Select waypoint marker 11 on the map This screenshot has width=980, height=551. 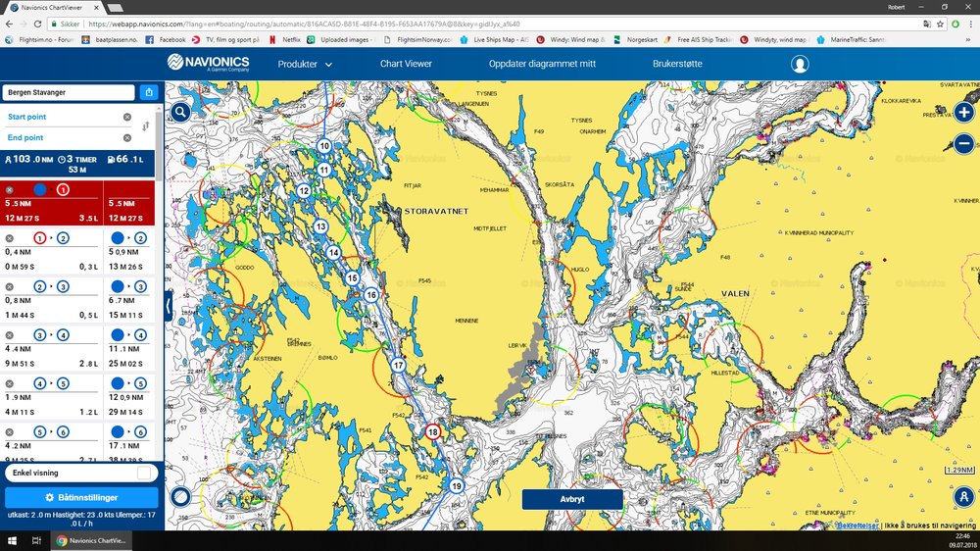pos(323,170)
